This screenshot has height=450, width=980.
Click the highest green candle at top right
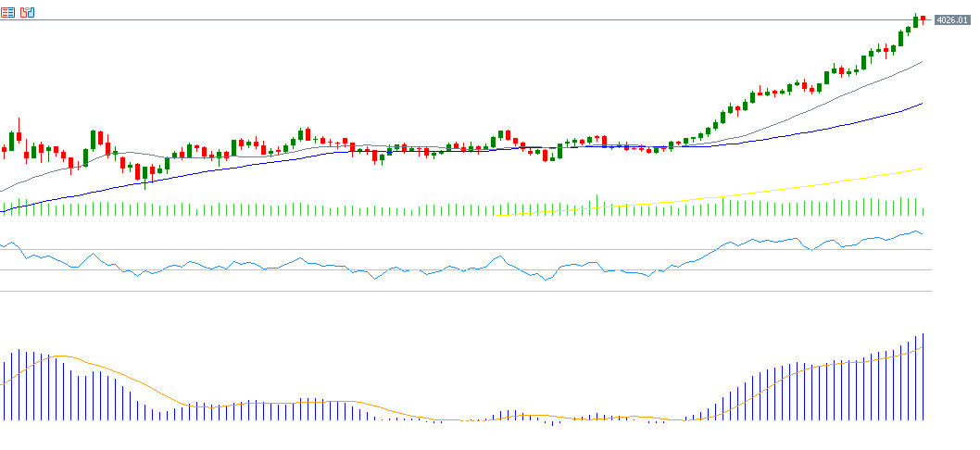click(x=915, y=21)
